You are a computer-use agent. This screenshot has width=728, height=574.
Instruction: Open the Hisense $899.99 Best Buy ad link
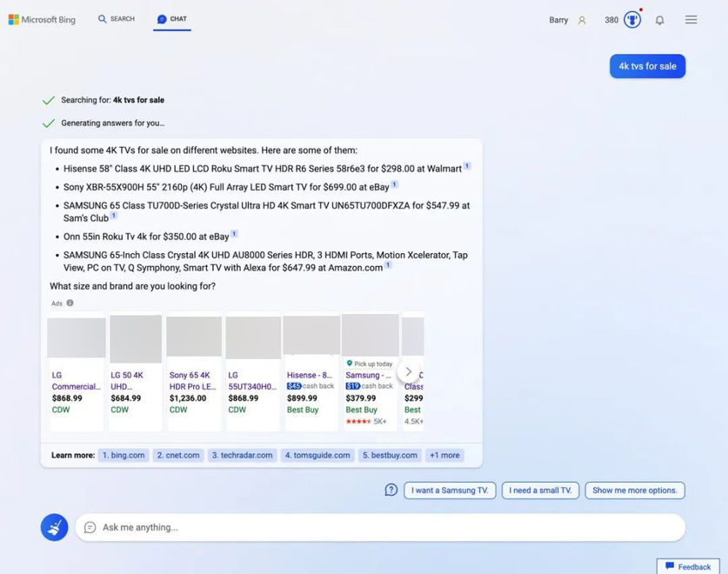tap(310, 375)
